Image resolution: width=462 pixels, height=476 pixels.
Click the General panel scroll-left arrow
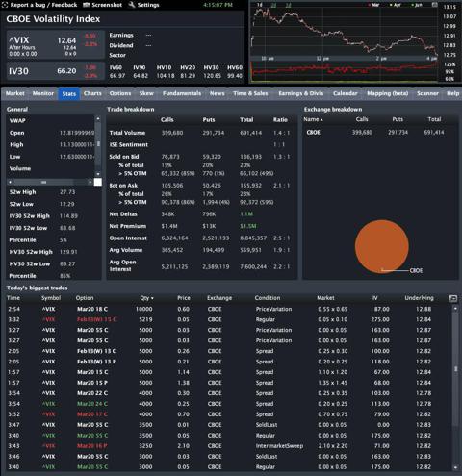pyautogui.click(x=11, y=182)
